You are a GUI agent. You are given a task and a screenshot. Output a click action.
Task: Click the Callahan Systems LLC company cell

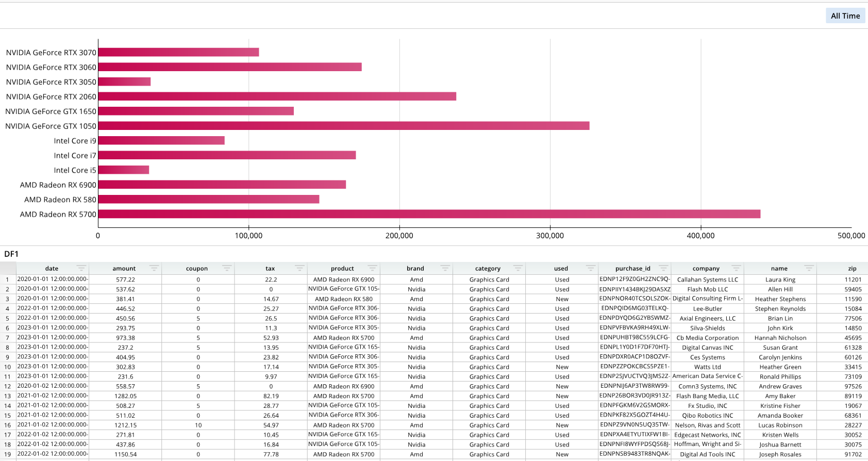(x=707, y=279)
